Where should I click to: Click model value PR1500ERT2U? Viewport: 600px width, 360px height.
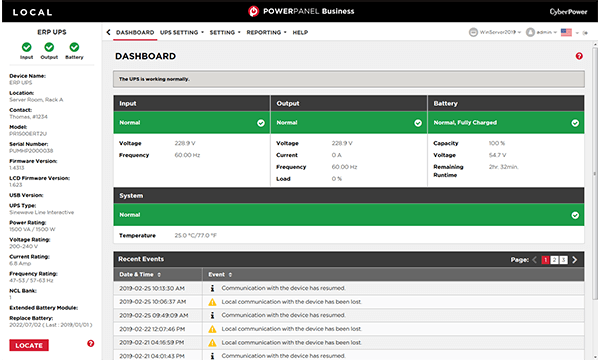pos(28,134)
